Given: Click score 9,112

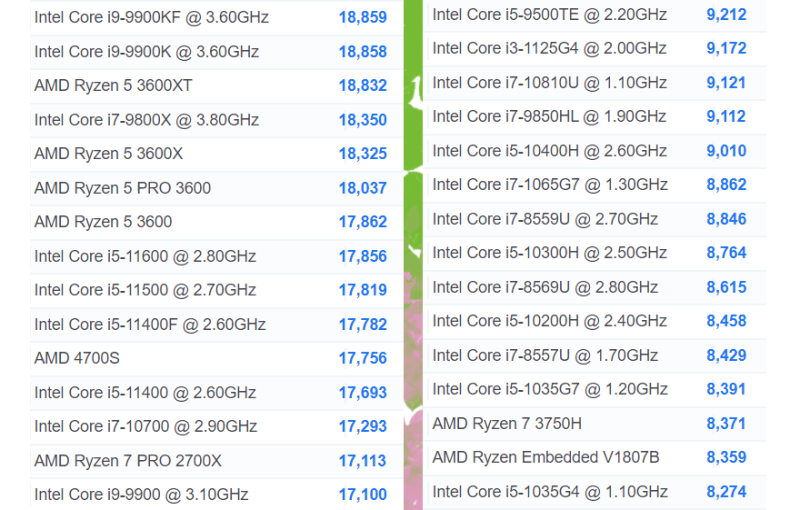Looking at the screenshot, I should click(x=727, y=116).
